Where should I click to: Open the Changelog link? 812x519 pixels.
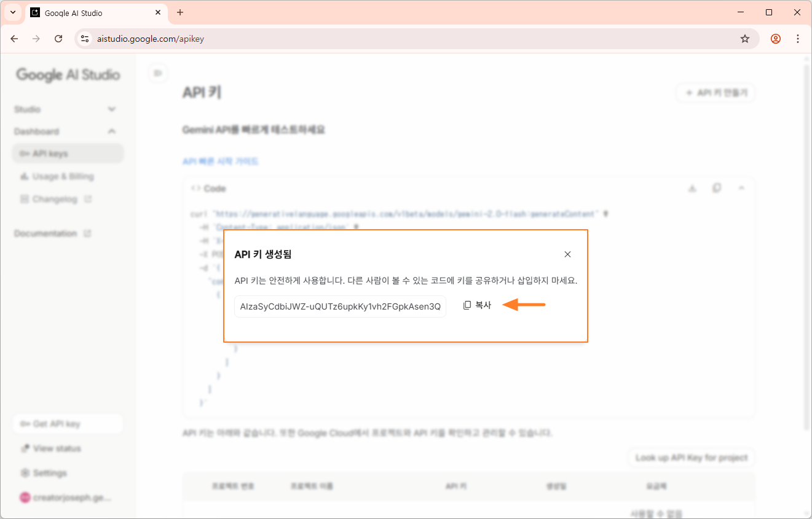coord(55,199)
